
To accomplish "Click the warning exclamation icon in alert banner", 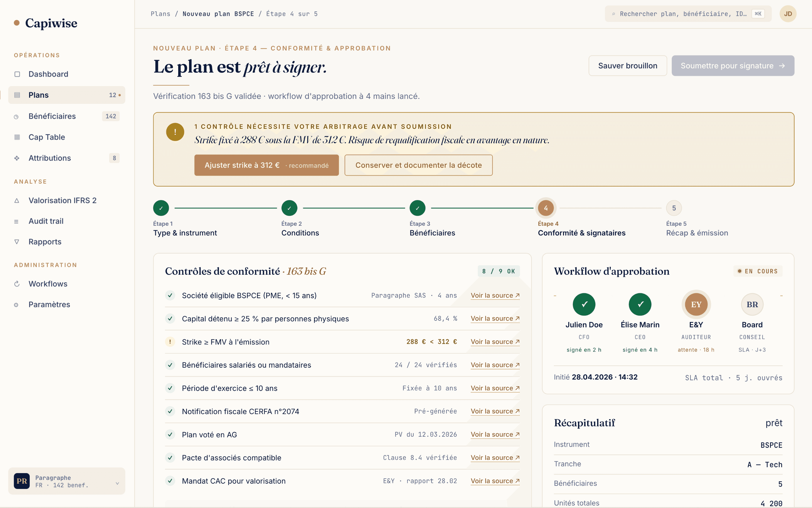I will [x=175, y=132].
